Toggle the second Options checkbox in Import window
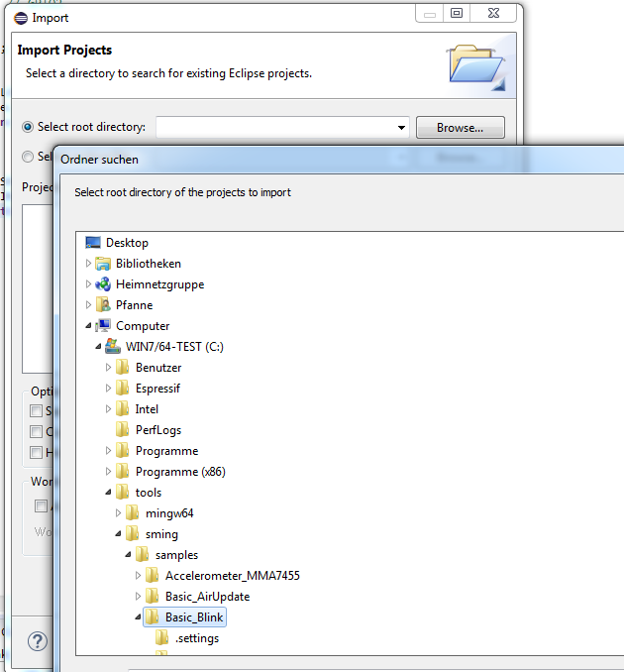The height and width of the screenshot is (672, 624). (x=36, y=431)
